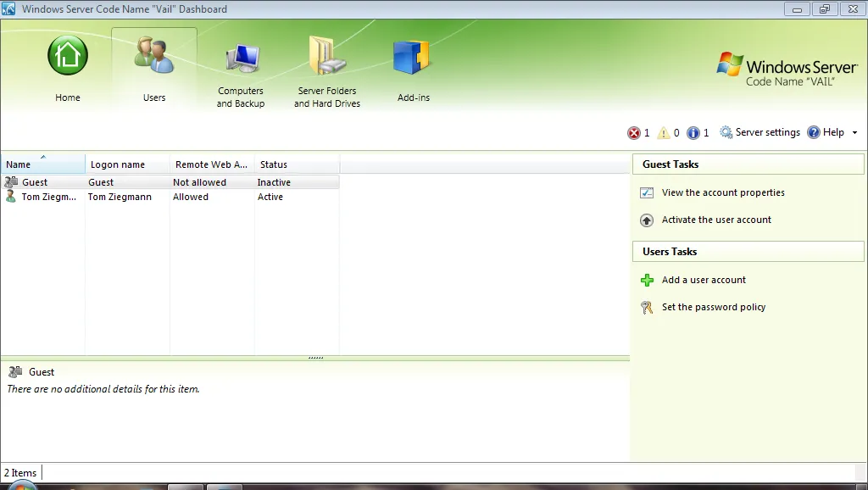This screenshot has height=490, width=868.
Task: Click the Guest icon in details pane
Action: pos(15,372)
